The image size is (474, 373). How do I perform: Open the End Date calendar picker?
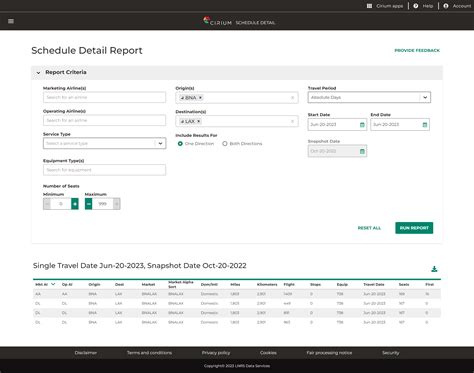(x=425, y=125)
